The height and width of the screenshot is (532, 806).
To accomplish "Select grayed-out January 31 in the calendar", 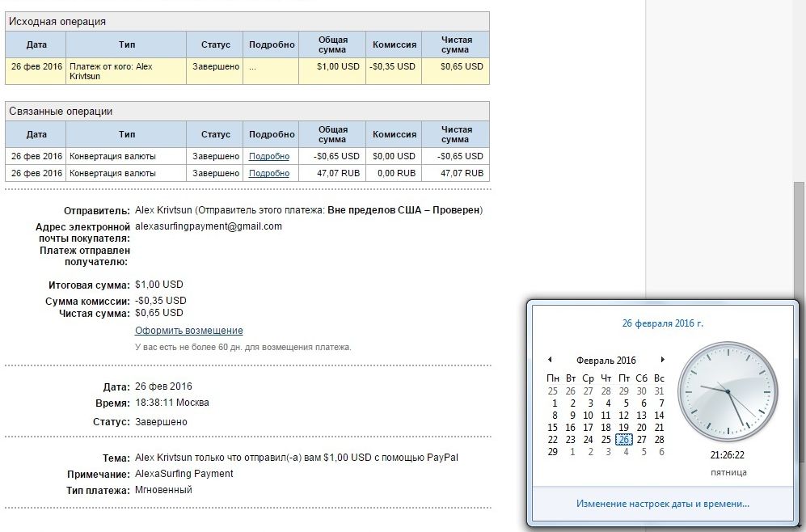I will point(659,391).
